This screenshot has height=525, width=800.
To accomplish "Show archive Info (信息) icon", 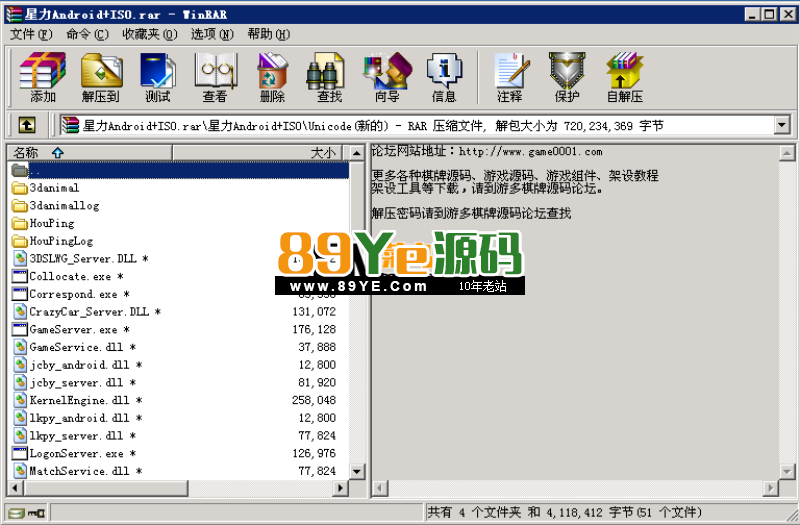I will coord(444,78).
